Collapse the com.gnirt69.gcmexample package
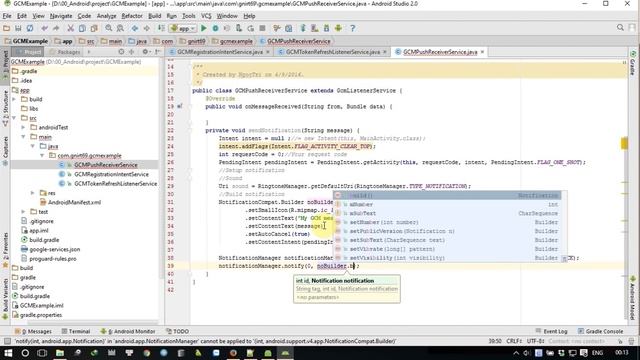The width and height of the screenshot is (640, 360). pos(42,156)
